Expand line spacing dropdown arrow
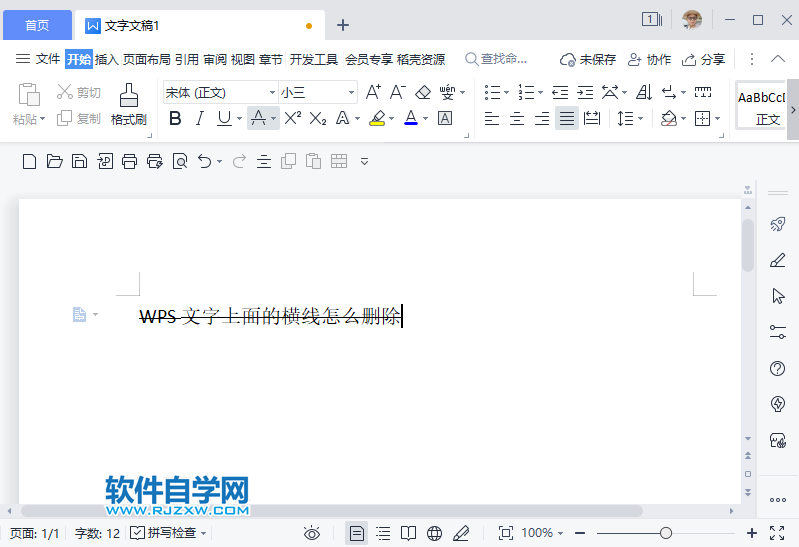 (x=641, y=119)
